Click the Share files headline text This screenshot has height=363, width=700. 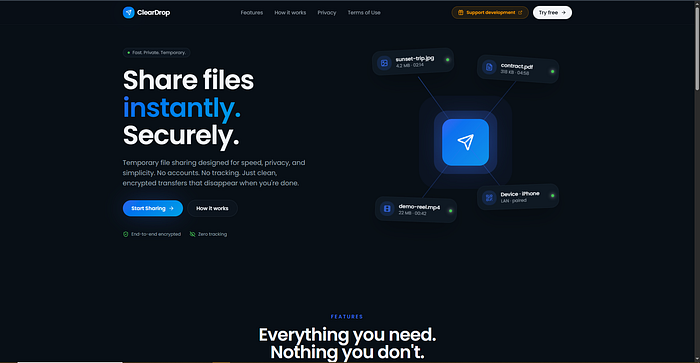click(188, 80)
